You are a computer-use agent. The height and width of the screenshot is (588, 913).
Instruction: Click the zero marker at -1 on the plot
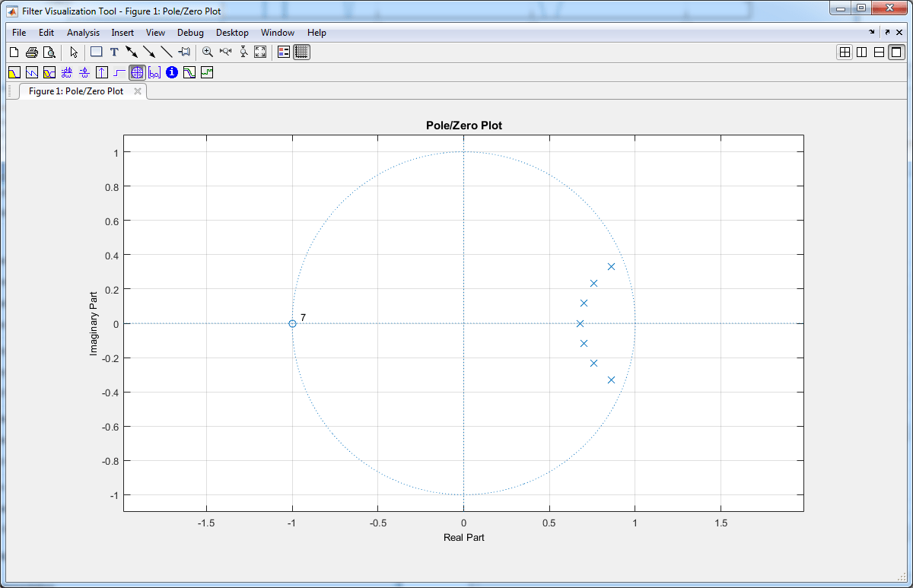pos(292,324)
